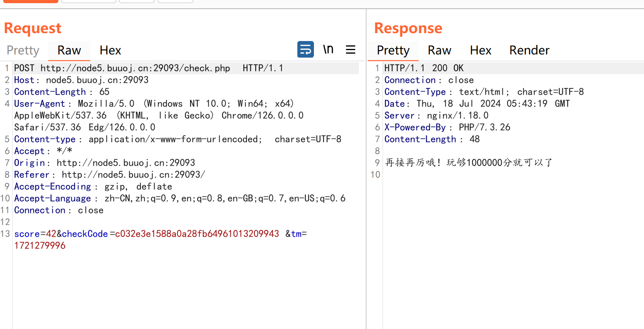Click the Response panel heading
The width and height of the screenshot is (644, 329).
[408, 28]
